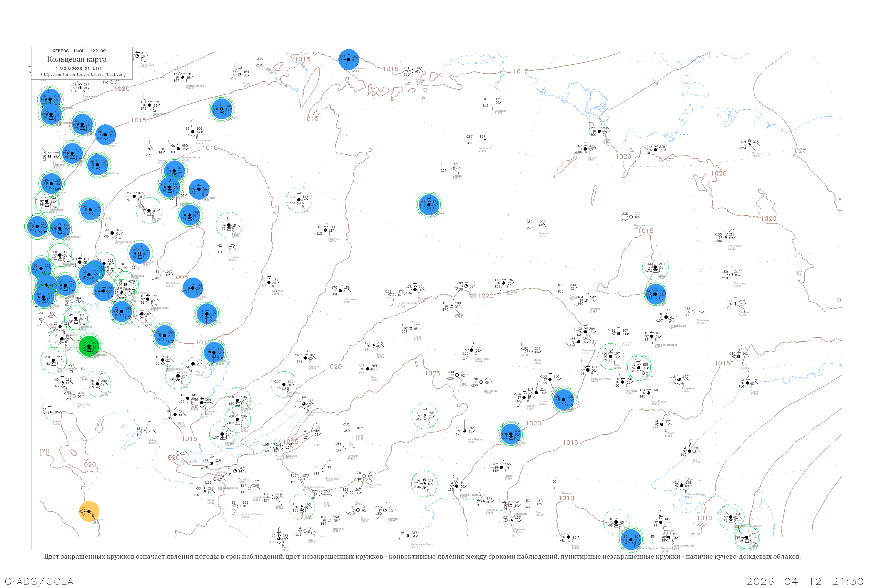
Task: Click the 12/04/2026 21 UTC date text
Action: tap(78, 69)
